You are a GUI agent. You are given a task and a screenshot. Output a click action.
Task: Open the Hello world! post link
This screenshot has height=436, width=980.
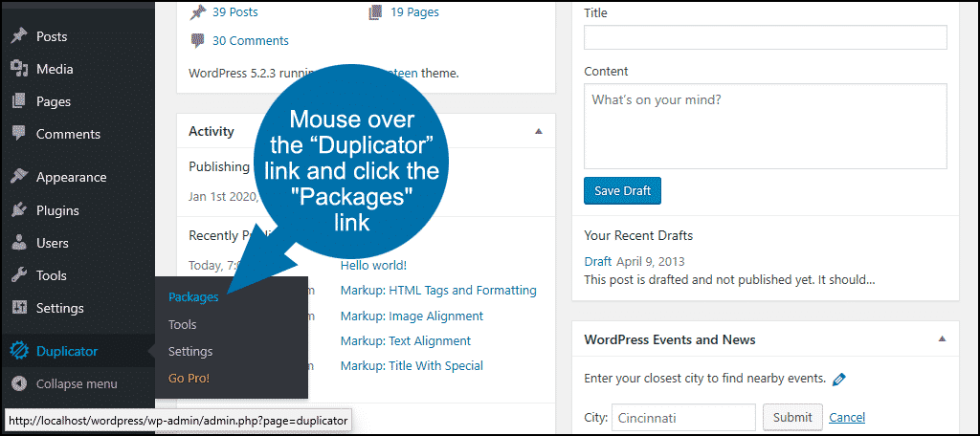(373, 266)
